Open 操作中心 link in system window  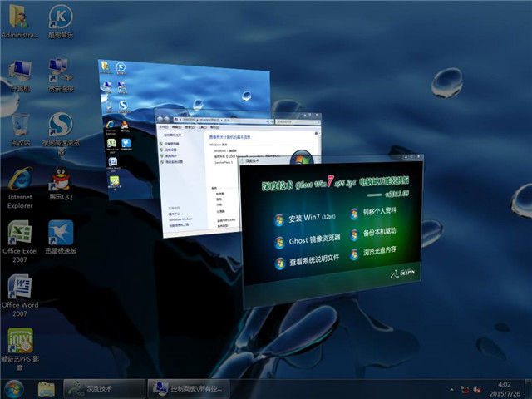point(175,214)
